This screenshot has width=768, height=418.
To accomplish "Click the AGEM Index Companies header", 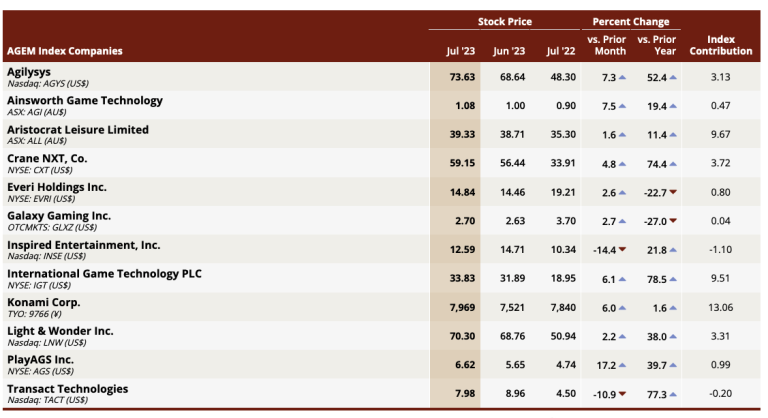I will (65, 51).
